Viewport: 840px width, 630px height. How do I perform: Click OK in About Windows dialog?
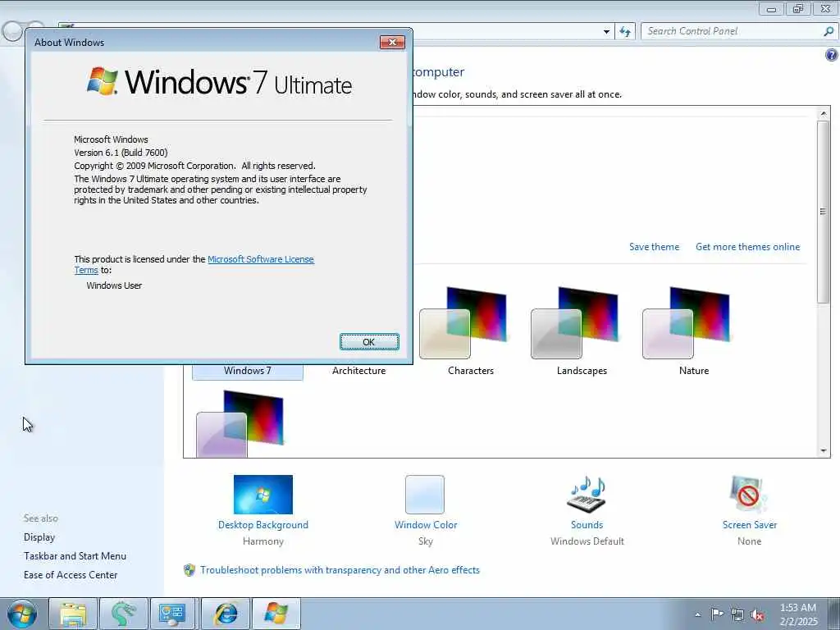click(x=369, y=342)
